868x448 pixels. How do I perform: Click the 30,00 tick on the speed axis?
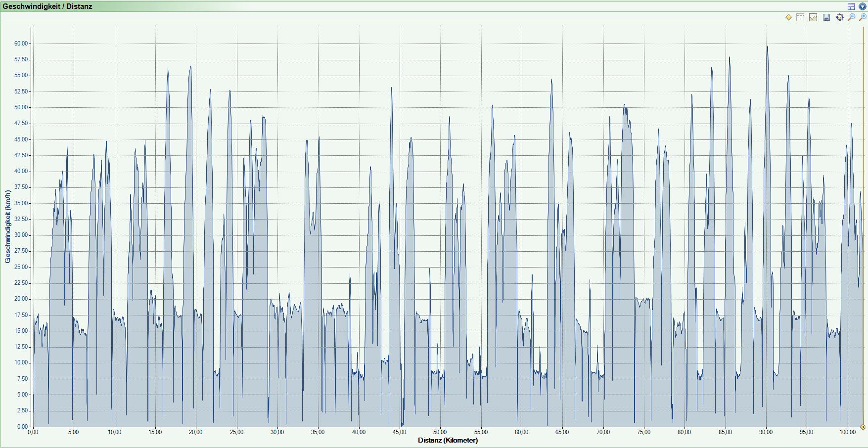21,235
